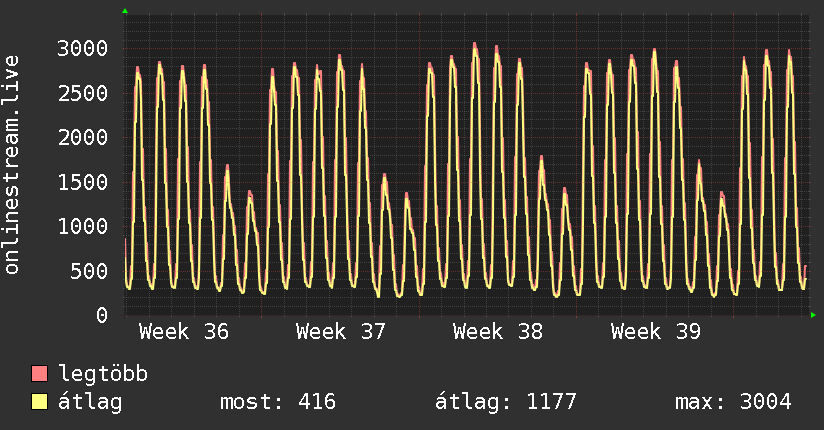Click the átlag: 1177 statistic
Screen dimensions: 824x430
point(506,402)
